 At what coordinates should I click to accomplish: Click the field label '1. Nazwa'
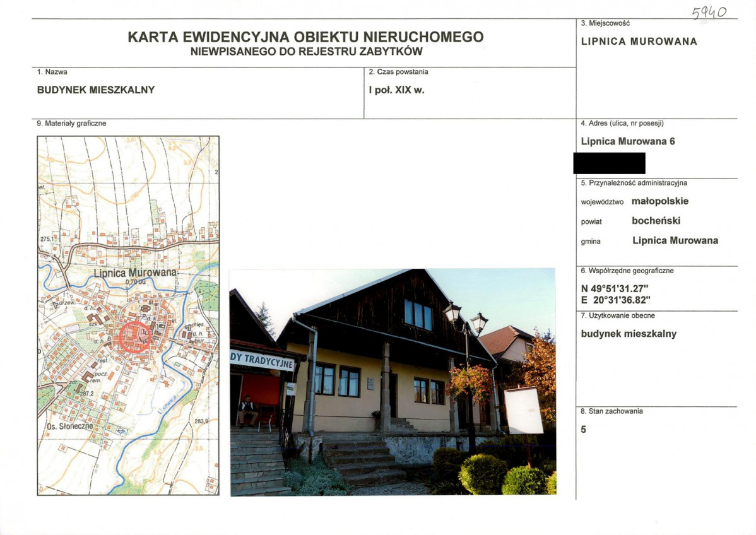(x=52, y=72)
